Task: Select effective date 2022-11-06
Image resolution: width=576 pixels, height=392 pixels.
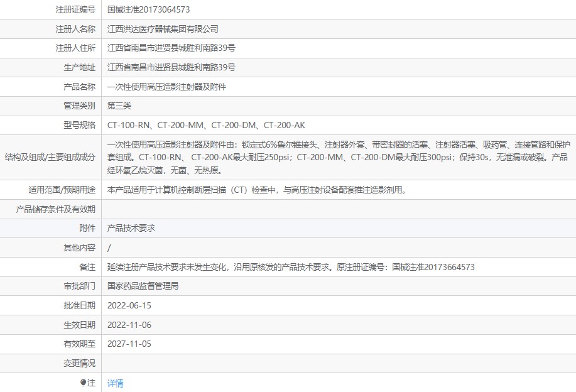Action: tap(129, 325)
